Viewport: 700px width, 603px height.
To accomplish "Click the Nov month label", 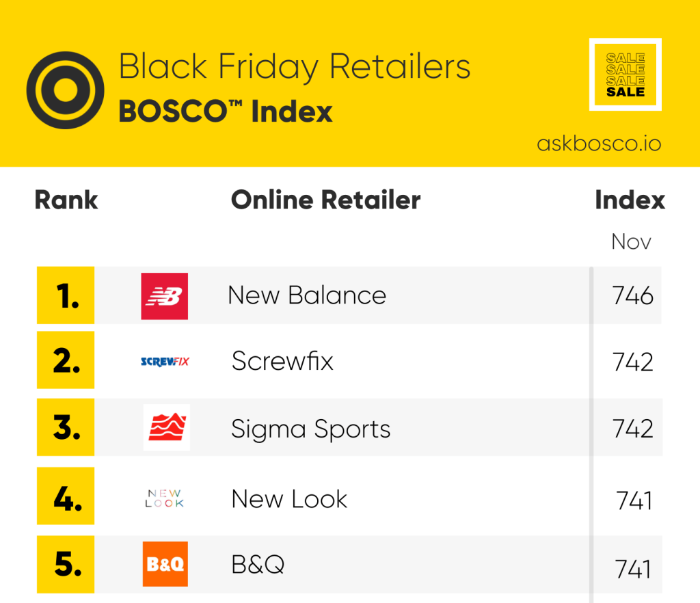I will 631,241.
